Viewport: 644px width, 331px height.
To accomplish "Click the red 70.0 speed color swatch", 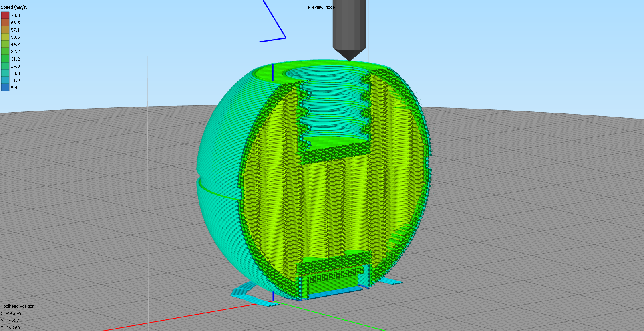I will click(x=5, y=16).
